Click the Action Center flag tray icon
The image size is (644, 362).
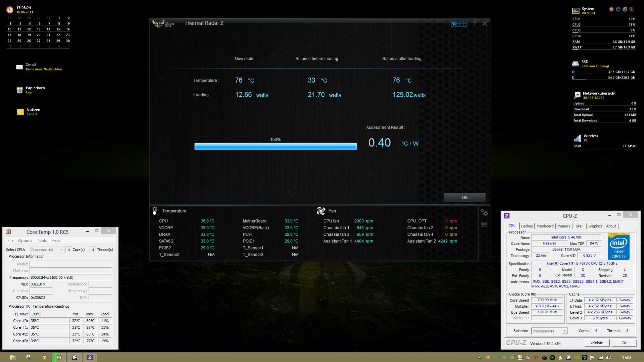click(x=592, y=358)
